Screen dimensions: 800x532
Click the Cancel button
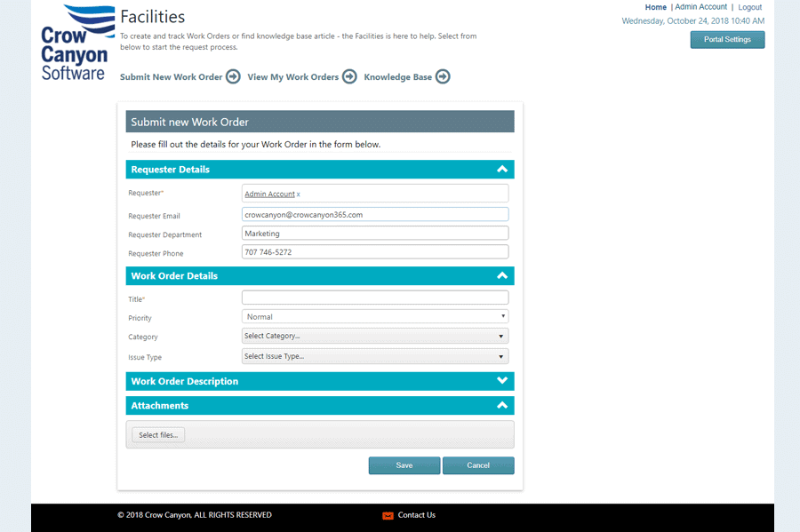[478, 465]
